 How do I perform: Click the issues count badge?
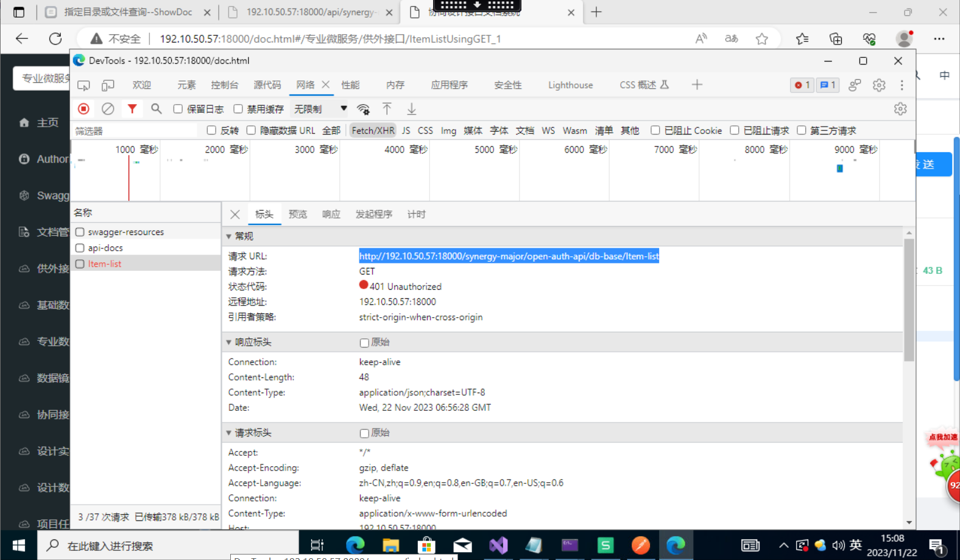click(x=828, y=85)
